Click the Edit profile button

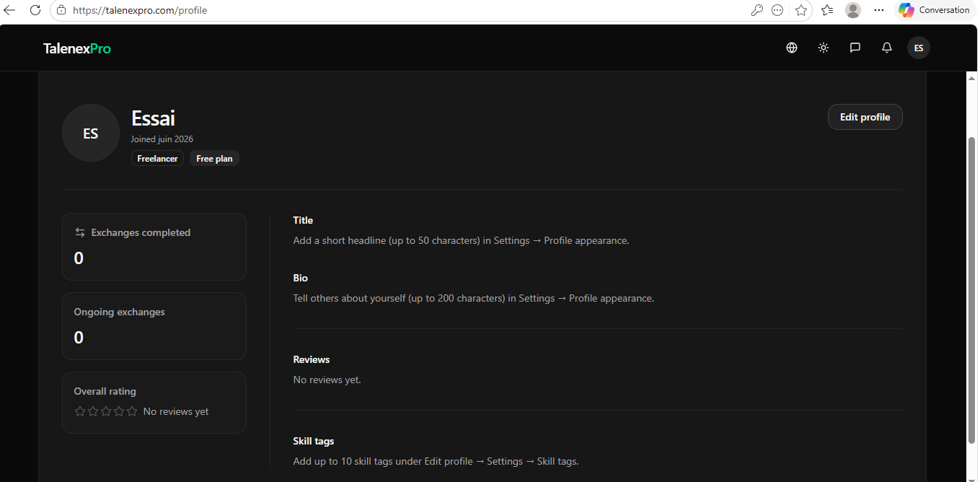[x=865, y=117]
